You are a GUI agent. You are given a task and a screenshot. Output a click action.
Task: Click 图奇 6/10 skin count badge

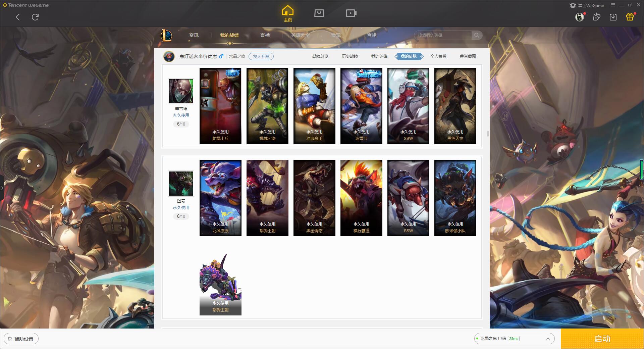click(x=181, y=216)
